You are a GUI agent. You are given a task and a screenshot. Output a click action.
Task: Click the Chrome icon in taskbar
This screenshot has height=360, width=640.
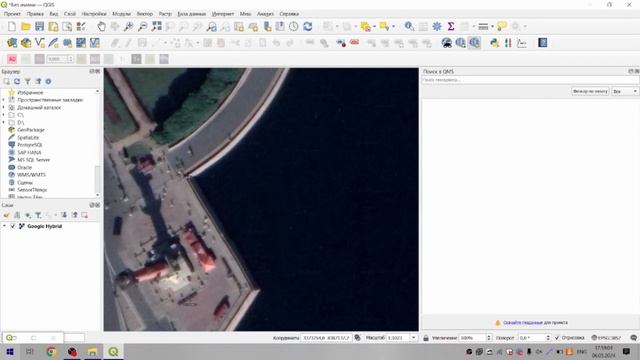(51, 351)
